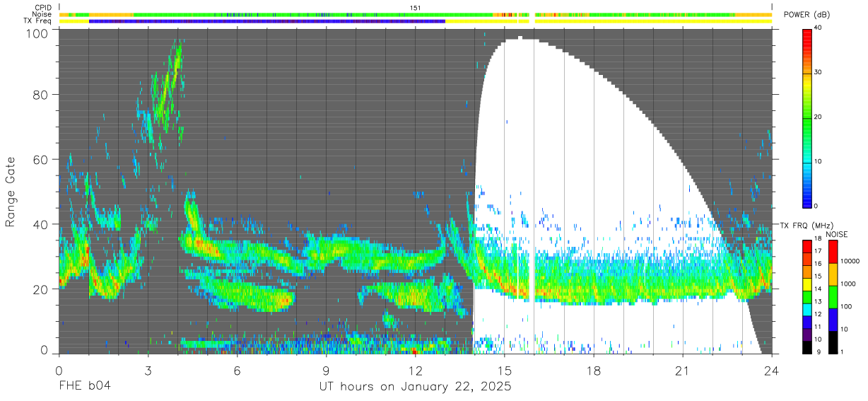Click the CPID label above the plot

[44, 8]
